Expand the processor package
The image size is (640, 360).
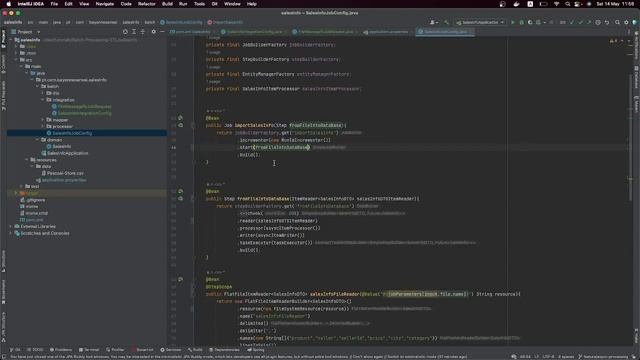[43, 127]
